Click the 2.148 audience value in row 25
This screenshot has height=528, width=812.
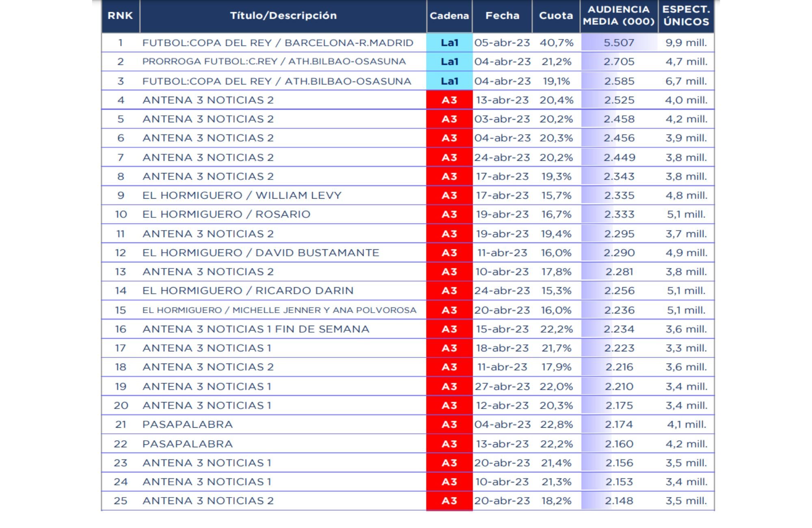(619, 501)
